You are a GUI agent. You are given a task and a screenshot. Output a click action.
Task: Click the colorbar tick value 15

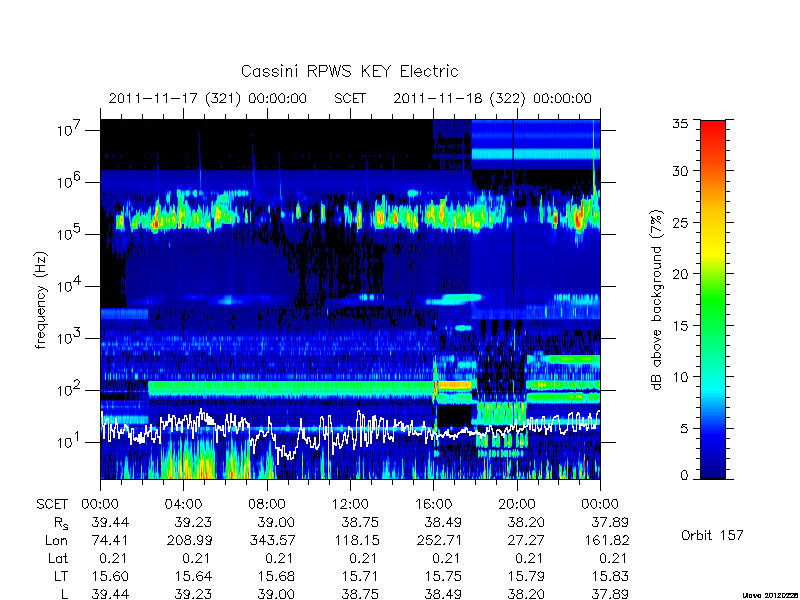click(x=680, y=326)
